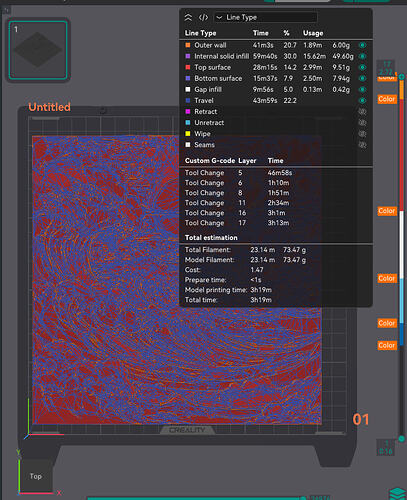Image resolution: width=407 pixels, height=500 pixels.
Task: Click the layer slider top handle
Action: coord(402,77)
